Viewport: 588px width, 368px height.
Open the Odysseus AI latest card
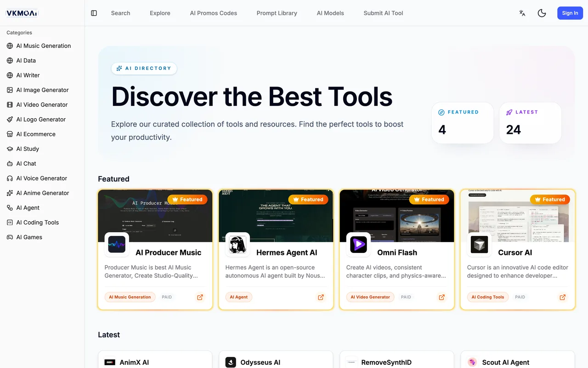pyautogui.click(x=276, y=360)
